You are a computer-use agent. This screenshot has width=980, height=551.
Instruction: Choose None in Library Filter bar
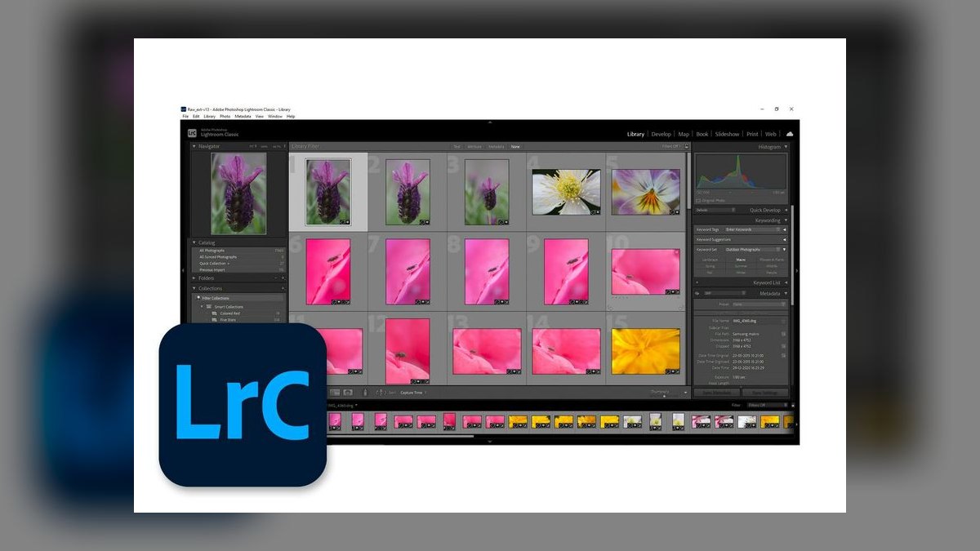[515, 147]
